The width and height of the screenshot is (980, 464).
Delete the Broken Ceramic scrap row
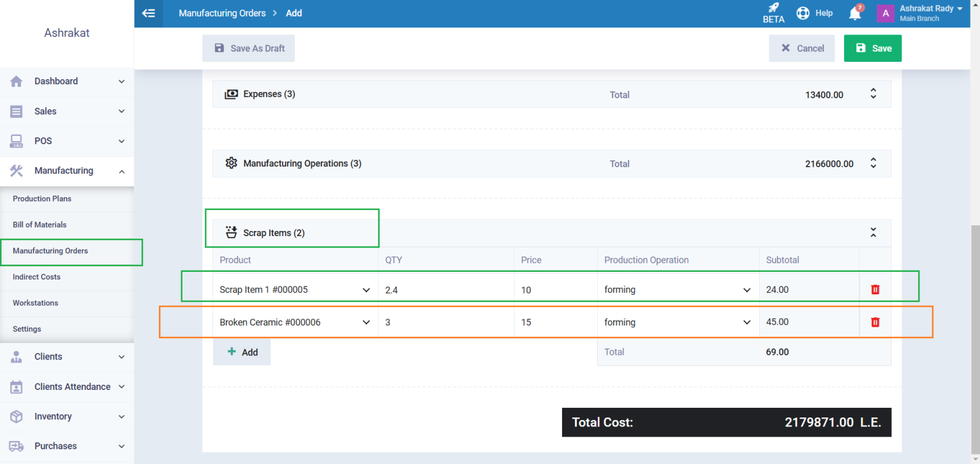click(x=875, y=322)
